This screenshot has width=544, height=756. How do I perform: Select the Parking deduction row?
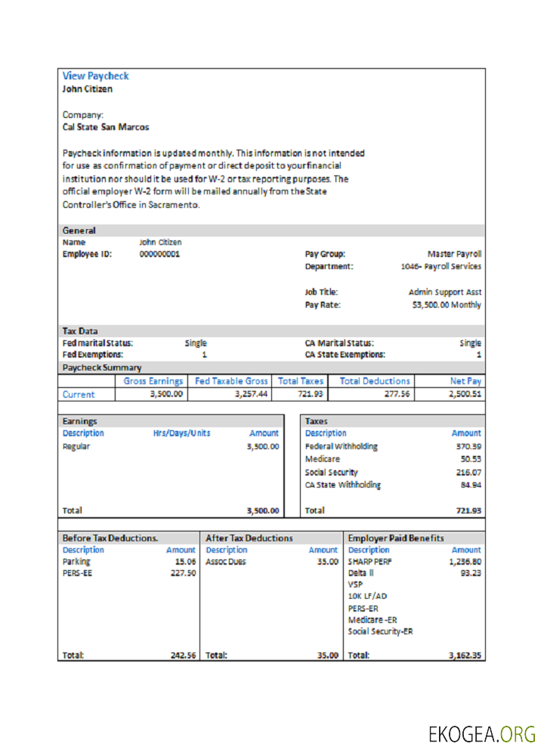(76, 562)
